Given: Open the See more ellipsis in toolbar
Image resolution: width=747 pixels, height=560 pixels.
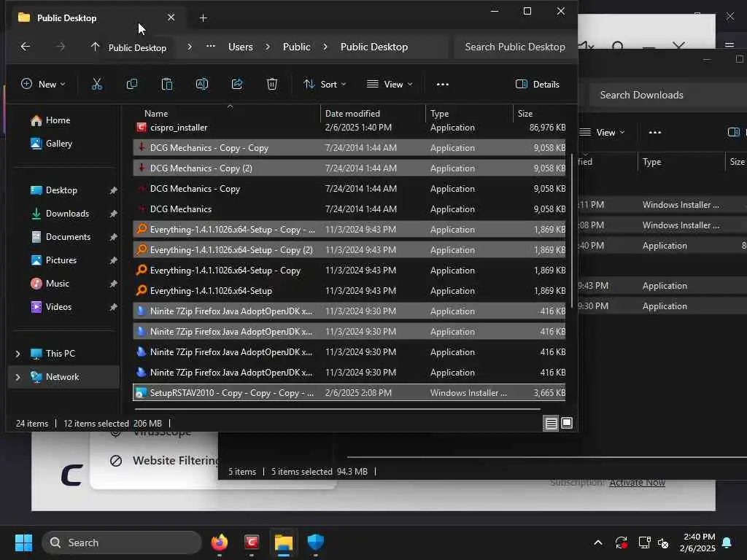Looking at the screenshot, I should [443, 85].
